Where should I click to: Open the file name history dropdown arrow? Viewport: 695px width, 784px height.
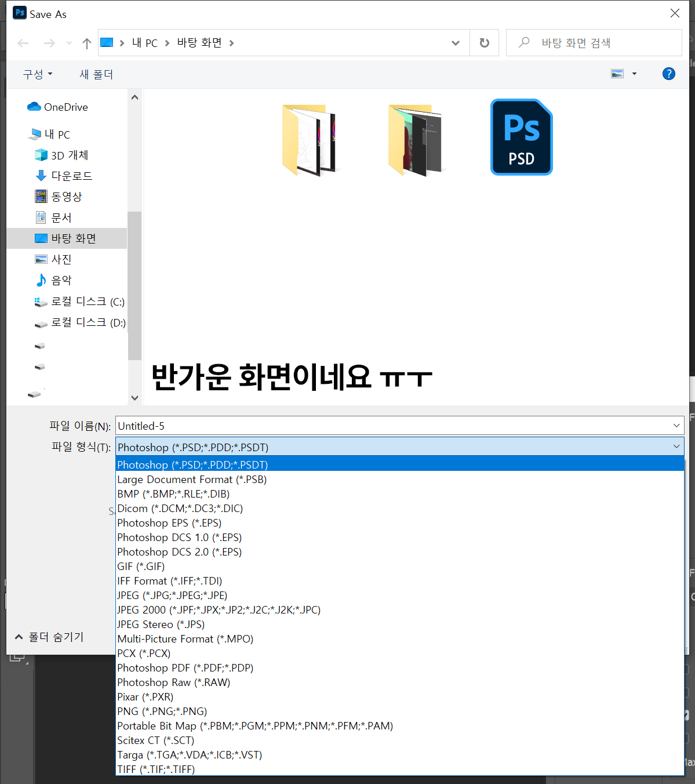click(x=676, y=426)
